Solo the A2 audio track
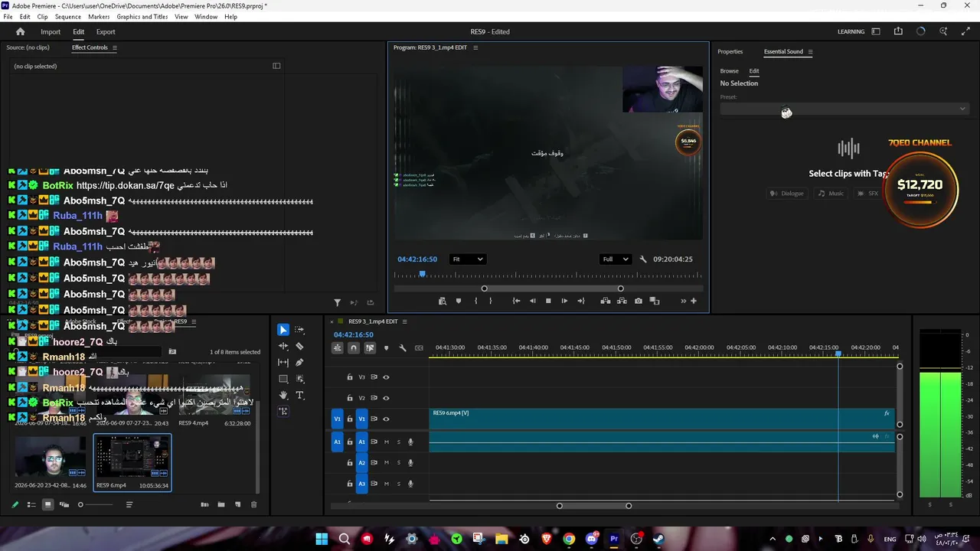Viewport: 980px width, 551px height. (x=398, y=463)
